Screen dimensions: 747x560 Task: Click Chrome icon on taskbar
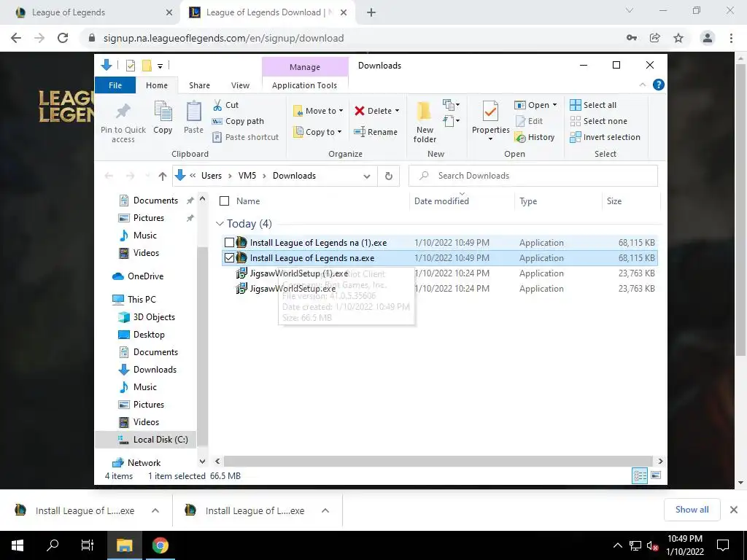tap(160, 545)
